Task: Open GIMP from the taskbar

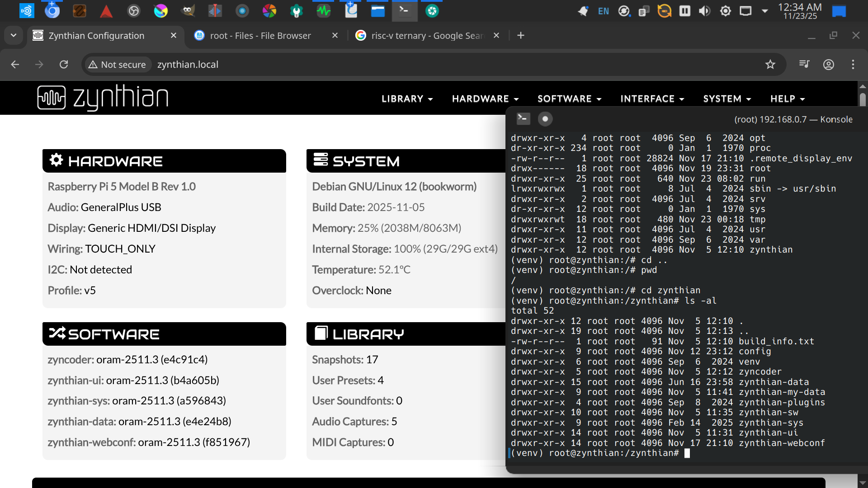Action: pyautogui.click(x=188, y=10)
